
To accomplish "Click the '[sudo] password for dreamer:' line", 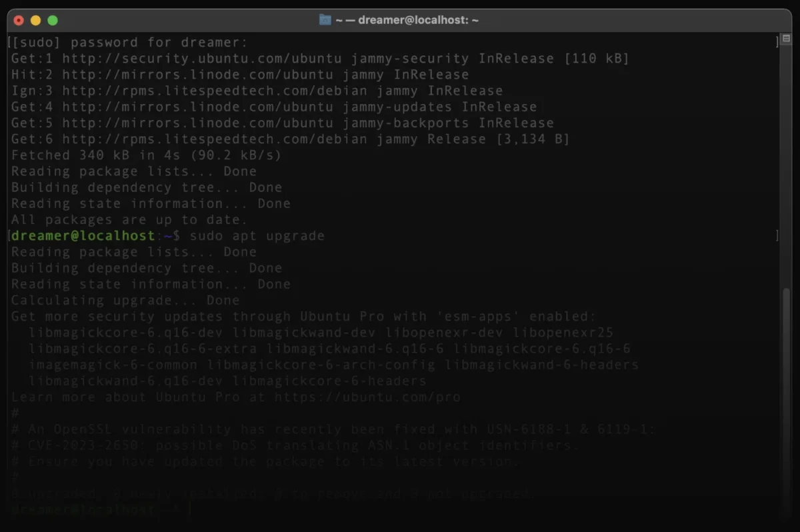I will (x=129, y=43).
